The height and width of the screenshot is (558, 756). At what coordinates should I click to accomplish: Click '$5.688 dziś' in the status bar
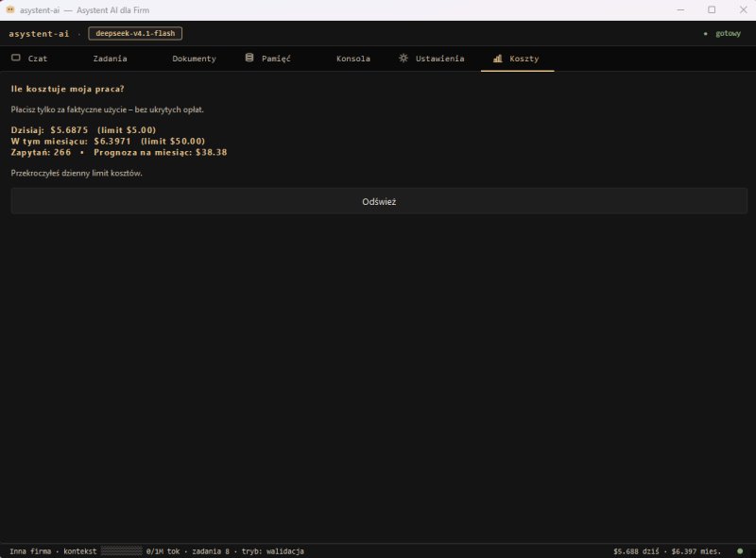(x=636, y=550)
